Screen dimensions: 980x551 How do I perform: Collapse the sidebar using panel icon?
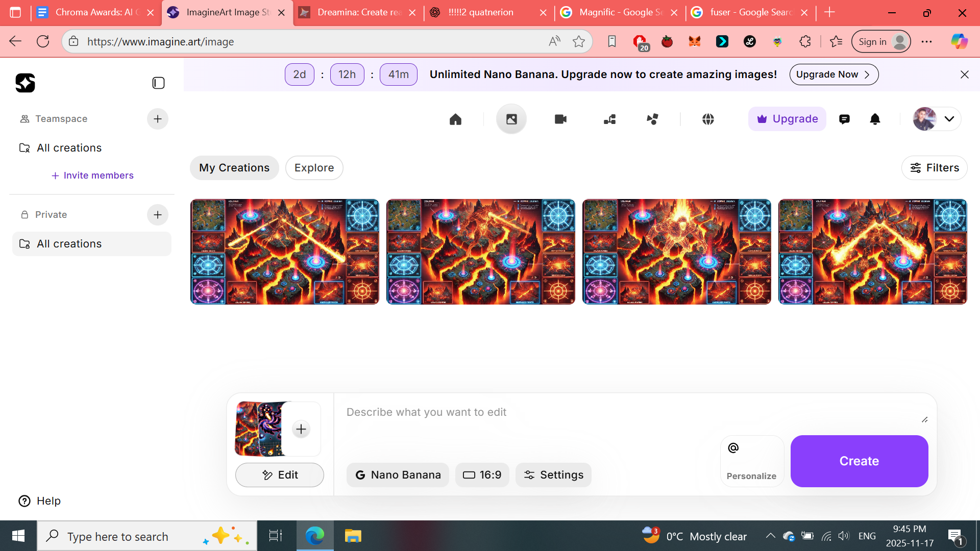[x=158, y=83]
